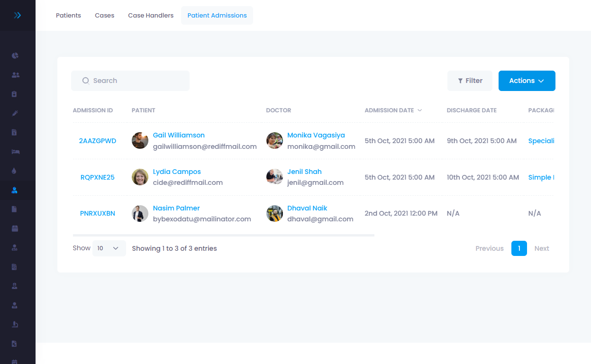Open the dashboard via the pie chart icon
Screen dimensions: 591x364
(x=15, y=55)
